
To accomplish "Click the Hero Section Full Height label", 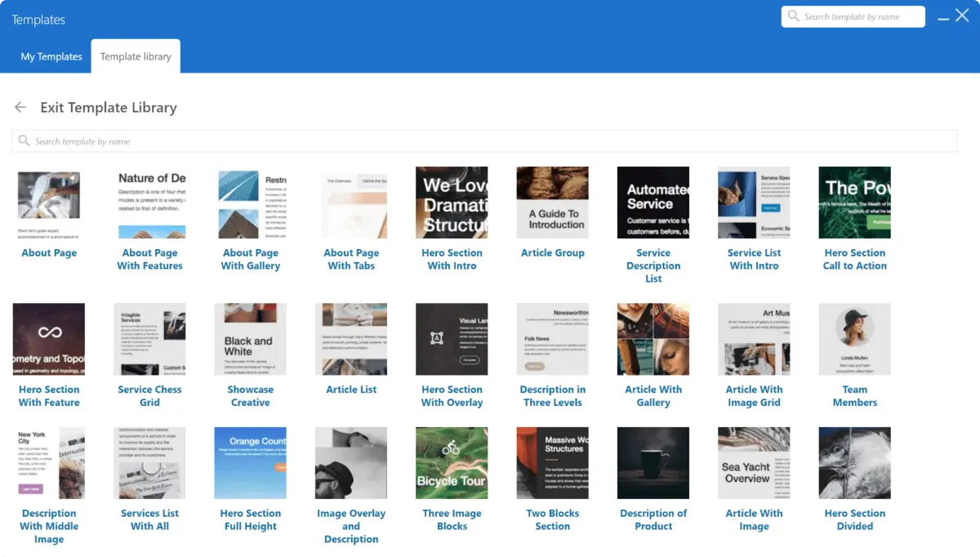I will click(x=251, y=519).
